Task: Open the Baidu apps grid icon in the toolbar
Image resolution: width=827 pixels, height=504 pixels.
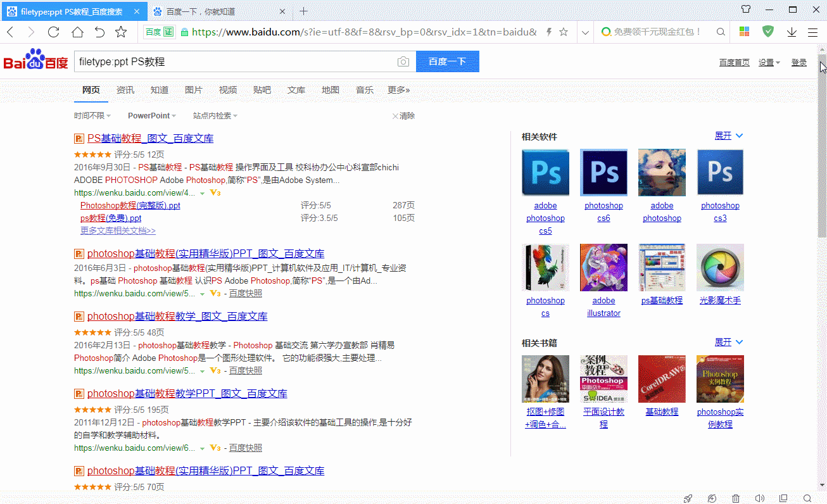Action: pos(743,30)
